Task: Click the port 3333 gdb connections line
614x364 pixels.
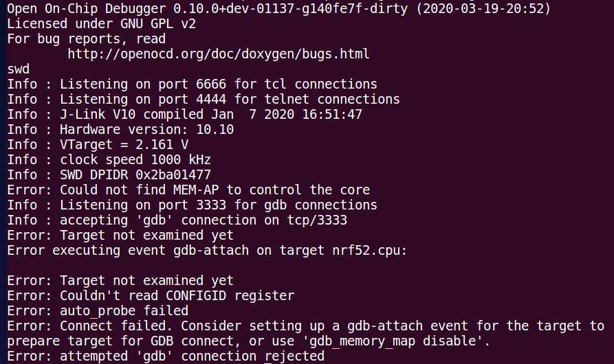Action: (x=192, y=205)
